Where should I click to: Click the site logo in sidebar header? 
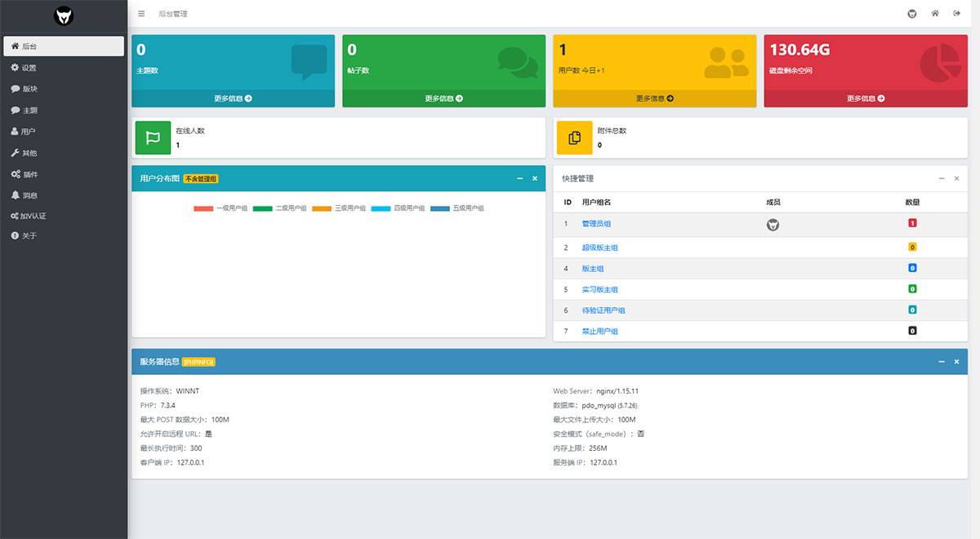[64, 16]
